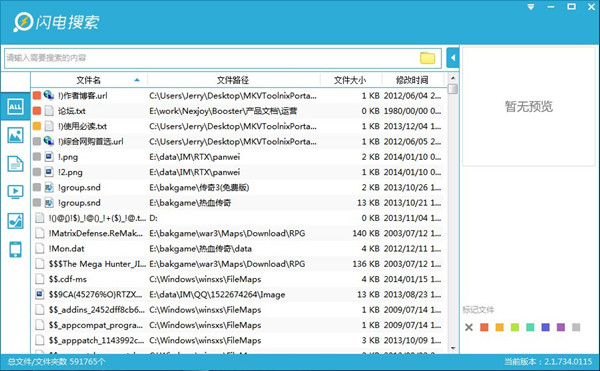Open the title bar dropdown menu arrow

tap(531, 7)
